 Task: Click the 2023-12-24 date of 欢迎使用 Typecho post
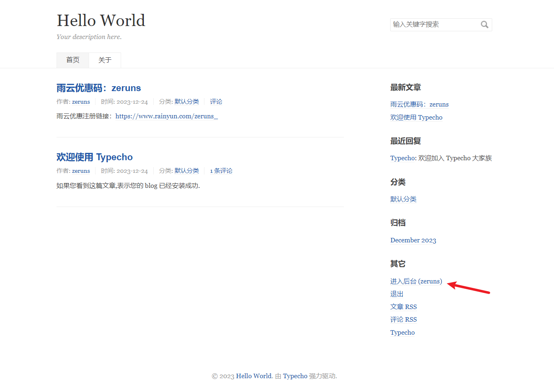[132, 171]
